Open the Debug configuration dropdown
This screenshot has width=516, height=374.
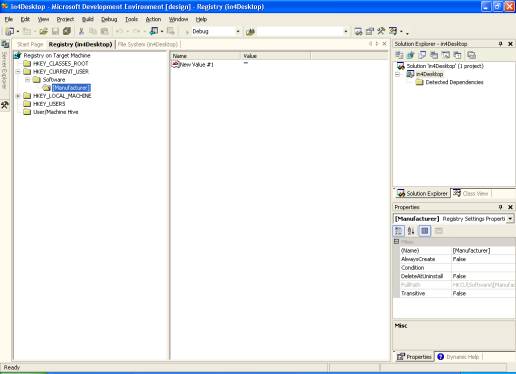[238, 32]
